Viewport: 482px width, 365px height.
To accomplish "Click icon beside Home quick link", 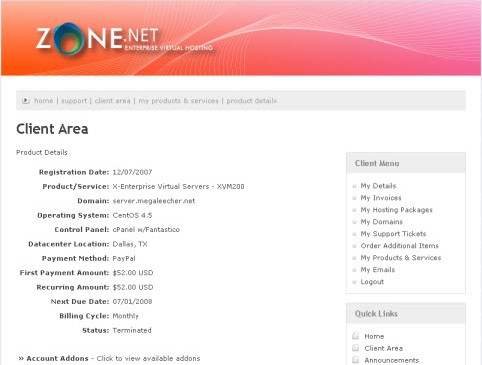I will click(356, 336).
